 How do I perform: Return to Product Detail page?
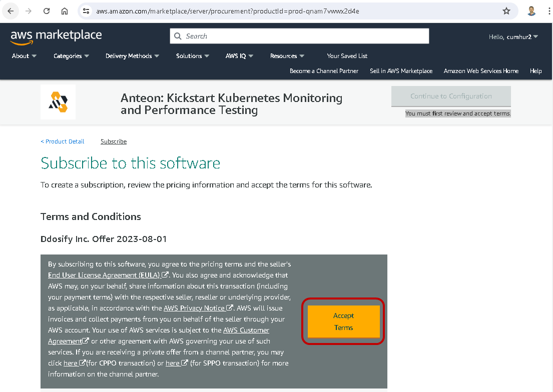pos(63,141)
